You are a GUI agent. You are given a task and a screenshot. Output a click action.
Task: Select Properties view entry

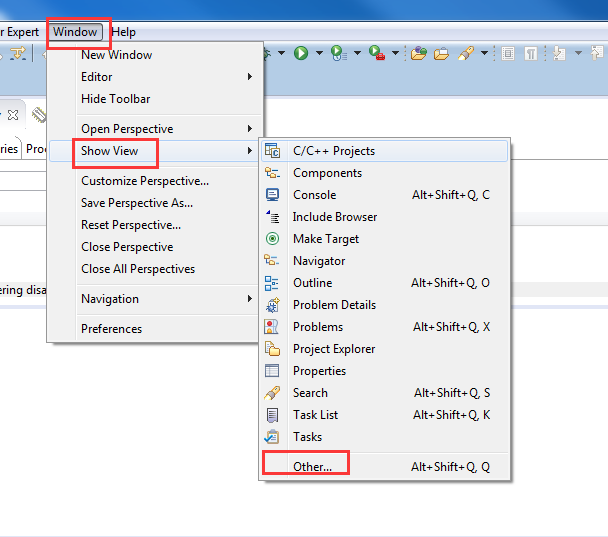pos(384,371)
